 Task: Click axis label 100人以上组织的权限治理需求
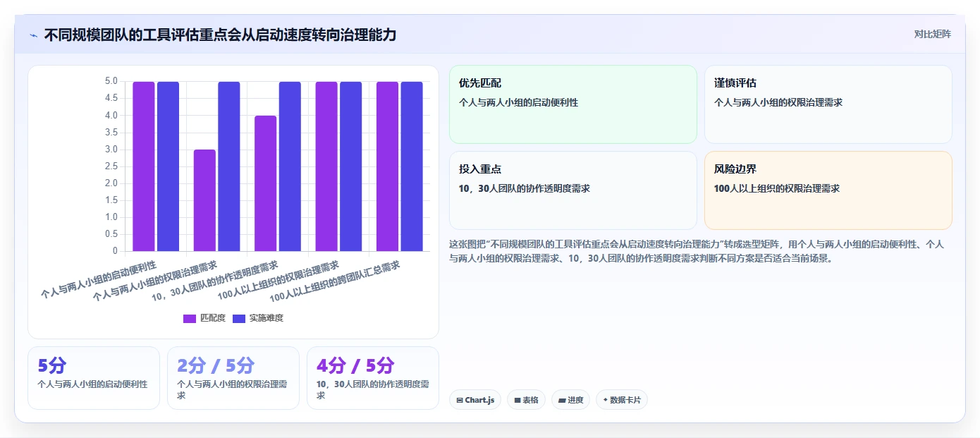pyautogui.click(x=278, y=280)
